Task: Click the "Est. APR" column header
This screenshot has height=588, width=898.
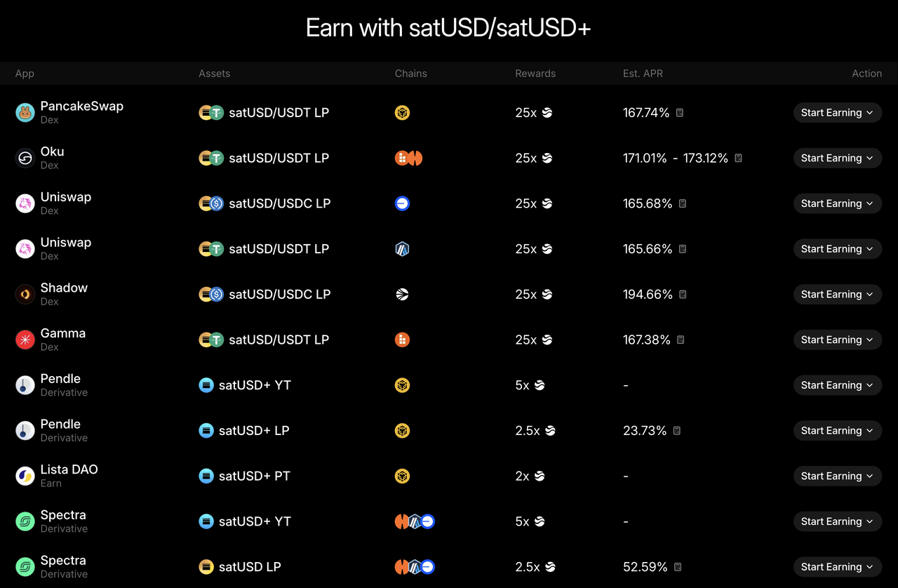Action: pos(643,74)
